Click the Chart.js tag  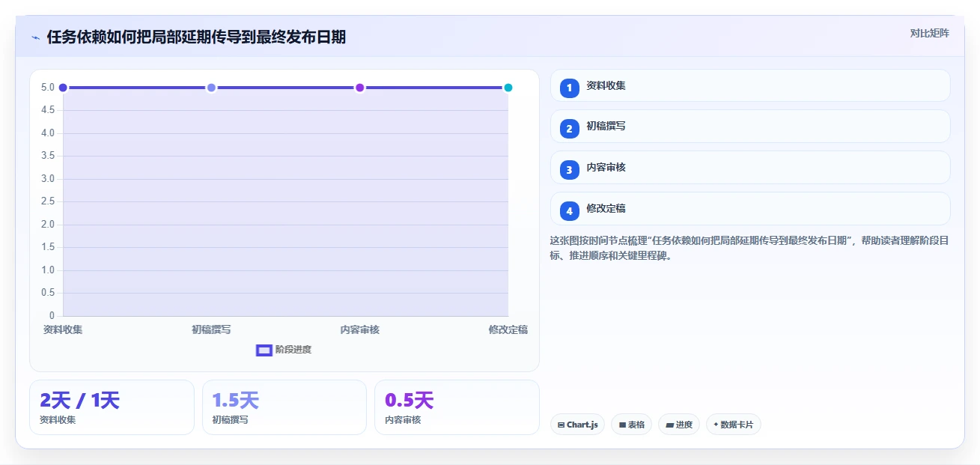[577, 425]
